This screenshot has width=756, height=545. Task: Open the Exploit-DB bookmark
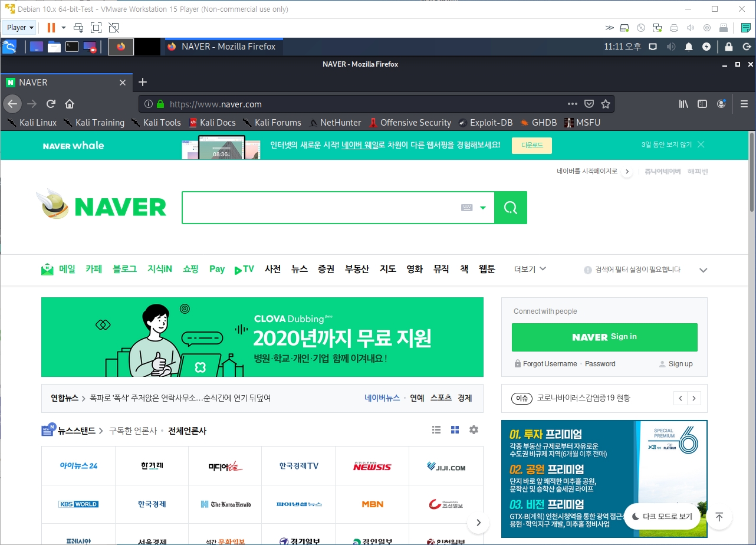(x=485, y=123)
